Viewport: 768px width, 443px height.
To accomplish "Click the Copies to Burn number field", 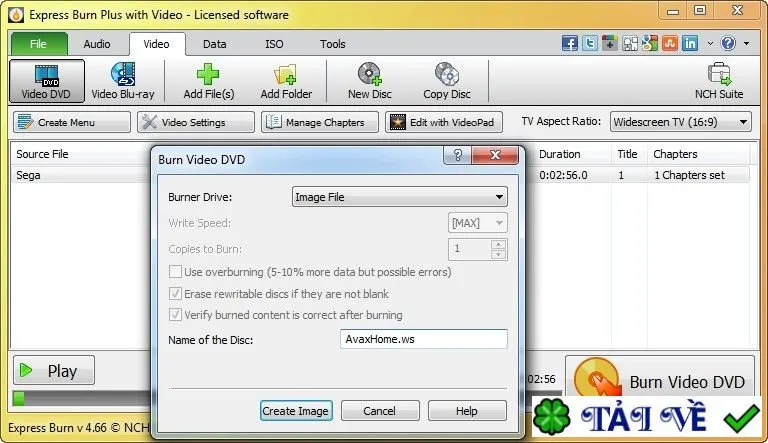I will 470,249.
